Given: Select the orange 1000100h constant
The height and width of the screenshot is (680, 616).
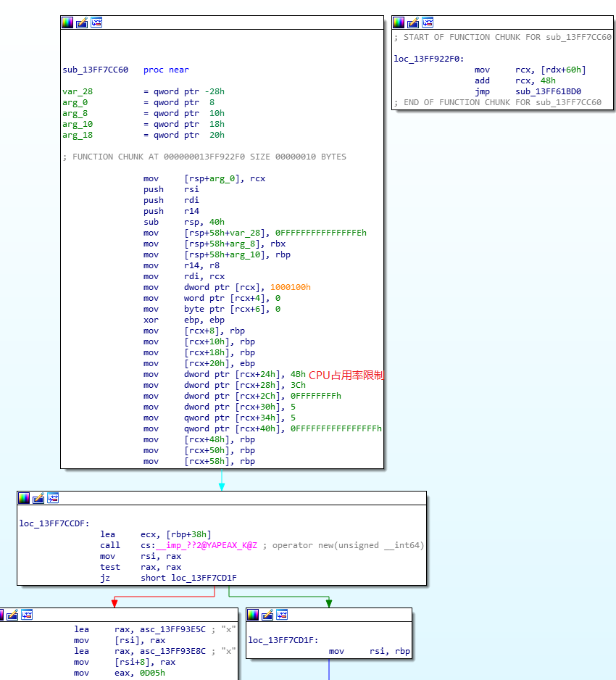Looking at the screenshot, I should (291, 287).
